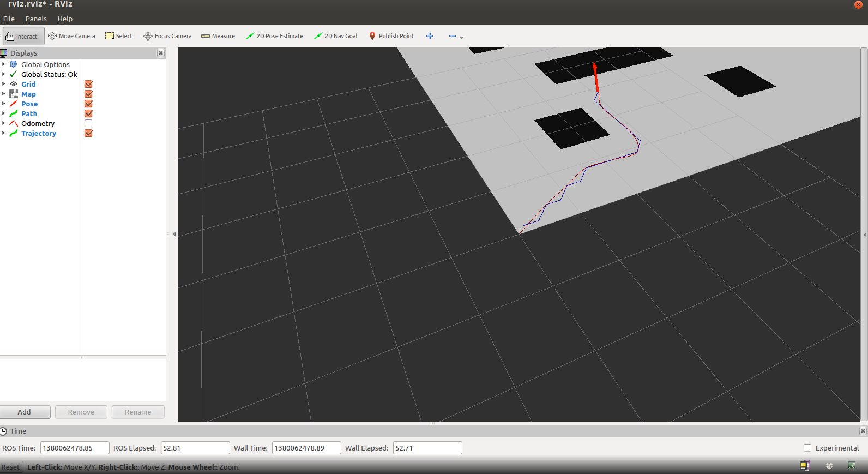Uncheck the Trajectory display
The image size is (868, 474).
pos(88,133)
